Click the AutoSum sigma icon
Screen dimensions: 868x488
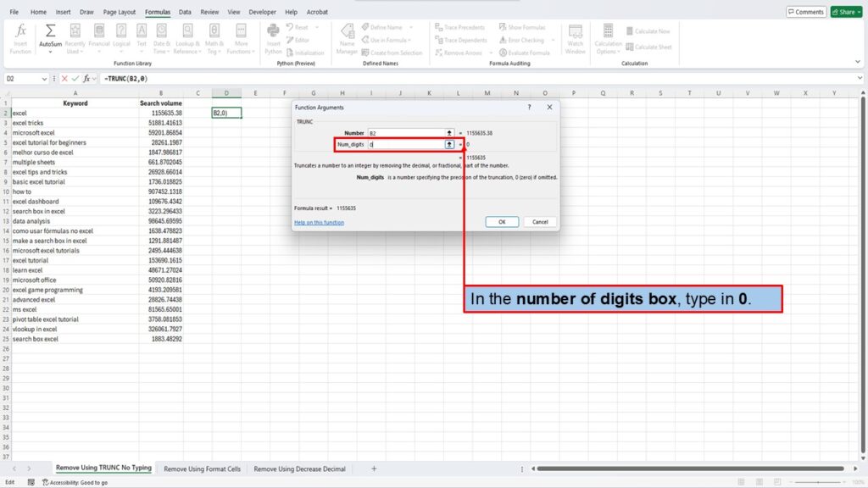coord(50,30)
